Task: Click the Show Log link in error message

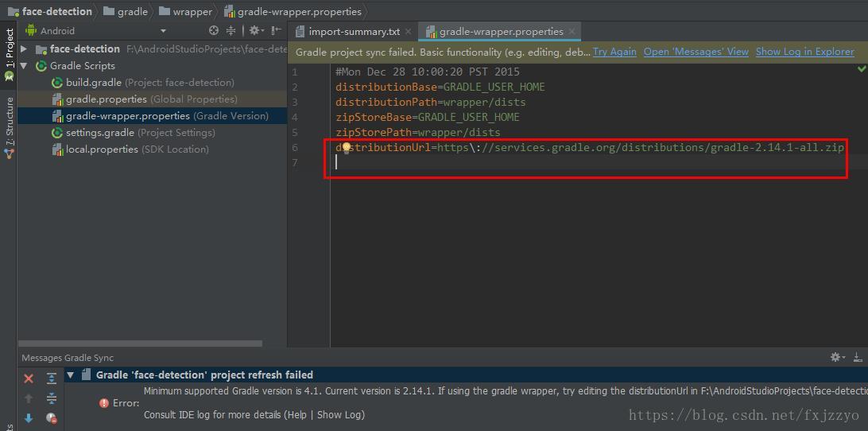Action: 339,414
